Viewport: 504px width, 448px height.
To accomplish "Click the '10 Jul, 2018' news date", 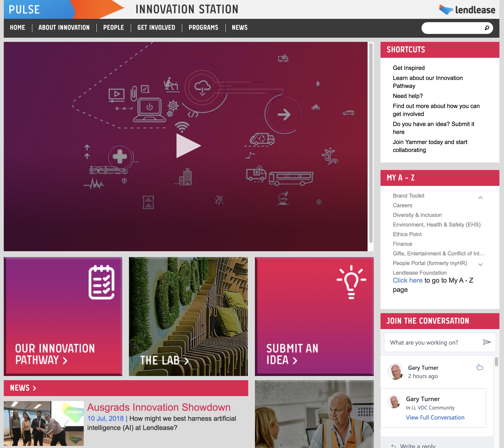I will coord(105,418).
